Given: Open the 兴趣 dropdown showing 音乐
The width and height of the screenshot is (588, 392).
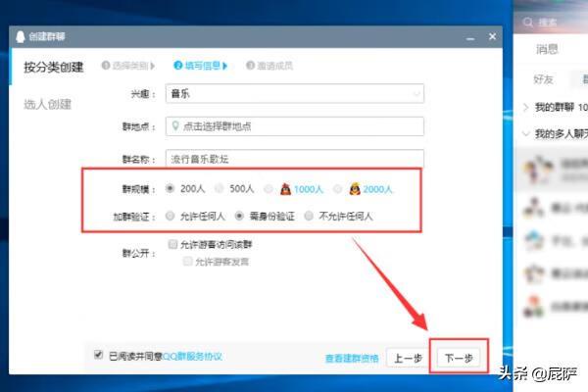Looking at the screenshot, I should [295, 94].
